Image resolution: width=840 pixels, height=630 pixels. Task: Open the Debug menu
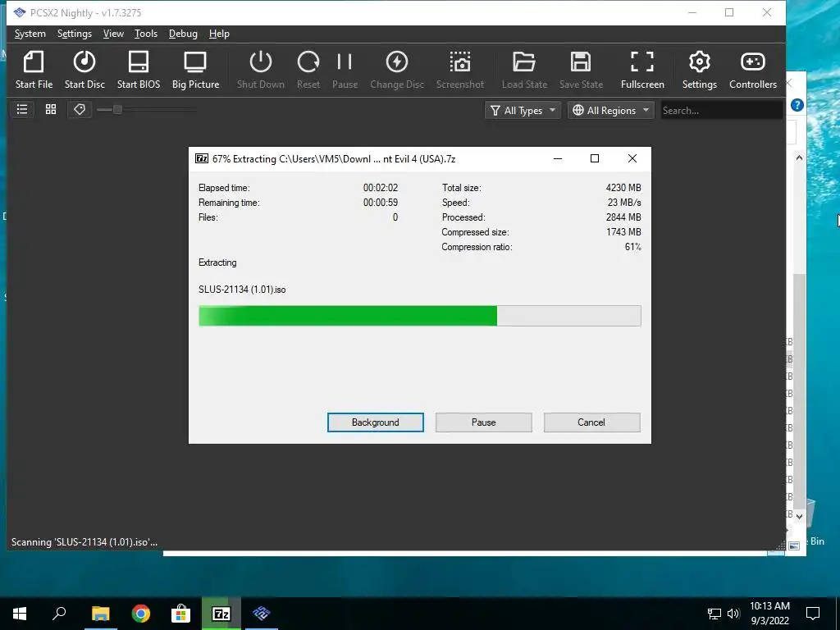[183, 34]
